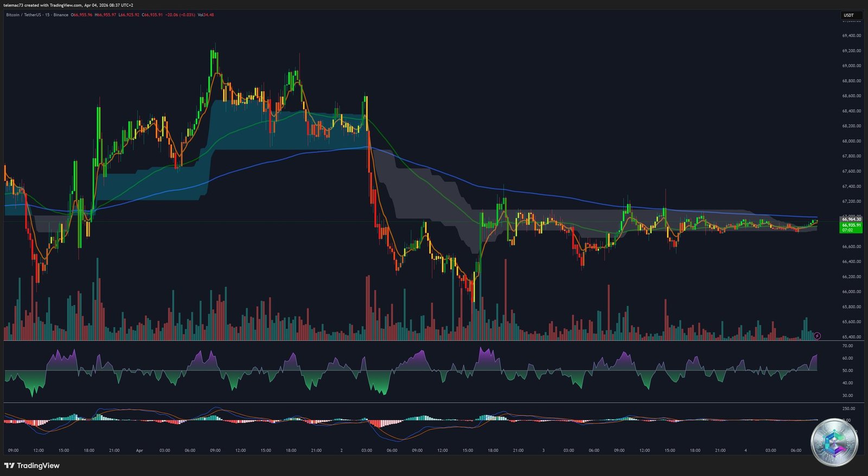Image resolution: width=868 pixels, height=476 pixels.
Task: Click the TradingView logo
Action: [32, 465]
